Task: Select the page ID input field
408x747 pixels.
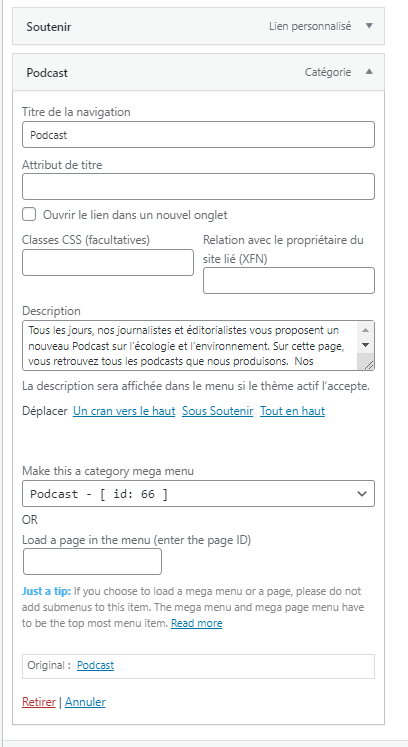Action: point(92,562)
